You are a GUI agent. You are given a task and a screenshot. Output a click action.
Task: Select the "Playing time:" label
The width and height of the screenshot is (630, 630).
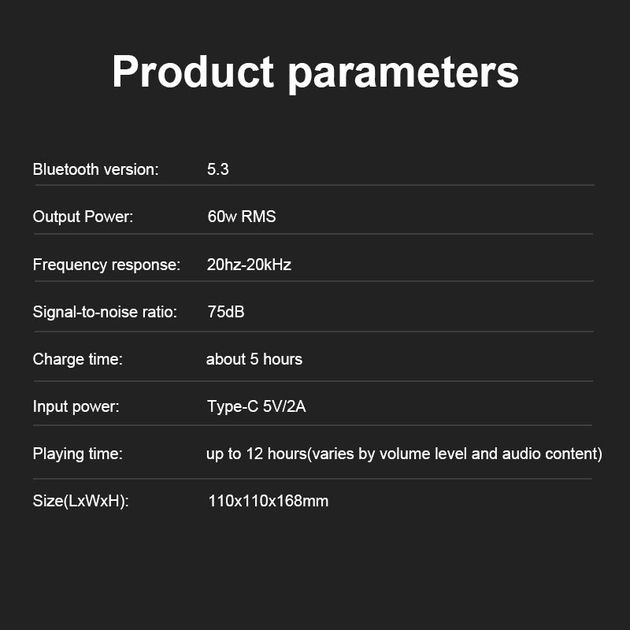pyautogui.click(x=77, y=454)
